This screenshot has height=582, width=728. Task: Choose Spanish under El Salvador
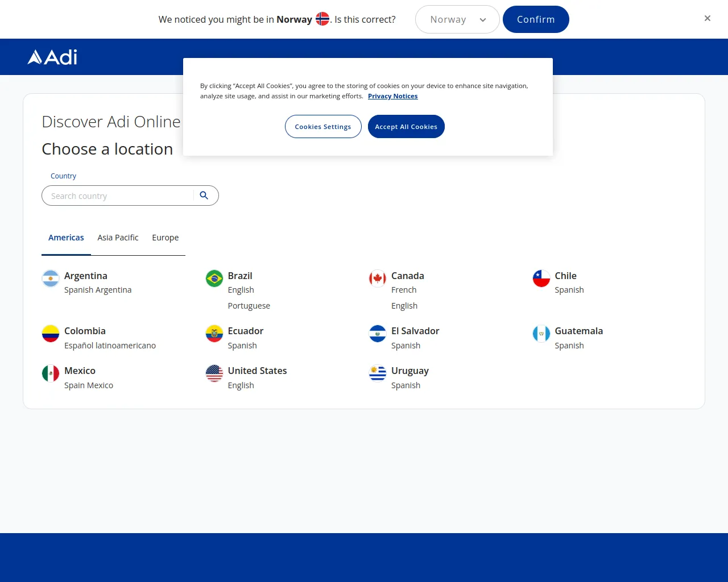click(406, 346)
